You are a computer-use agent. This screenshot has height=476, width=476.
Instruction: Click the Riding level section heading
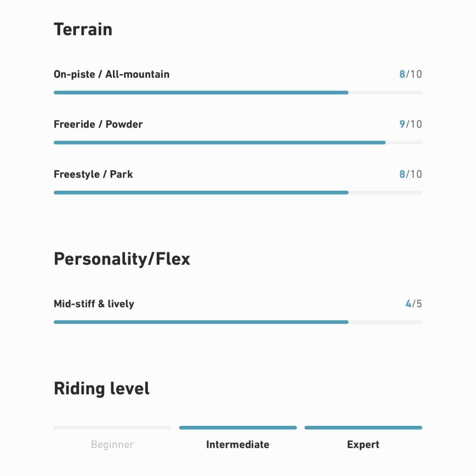point(101,389)
